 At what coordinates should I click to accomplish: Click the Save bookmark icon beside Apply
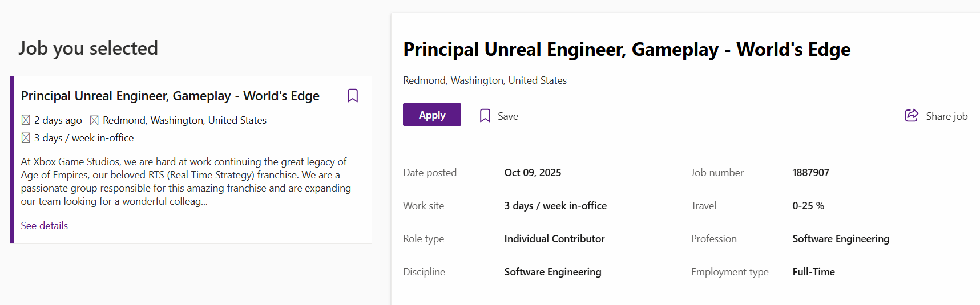(x=485, y=116)
